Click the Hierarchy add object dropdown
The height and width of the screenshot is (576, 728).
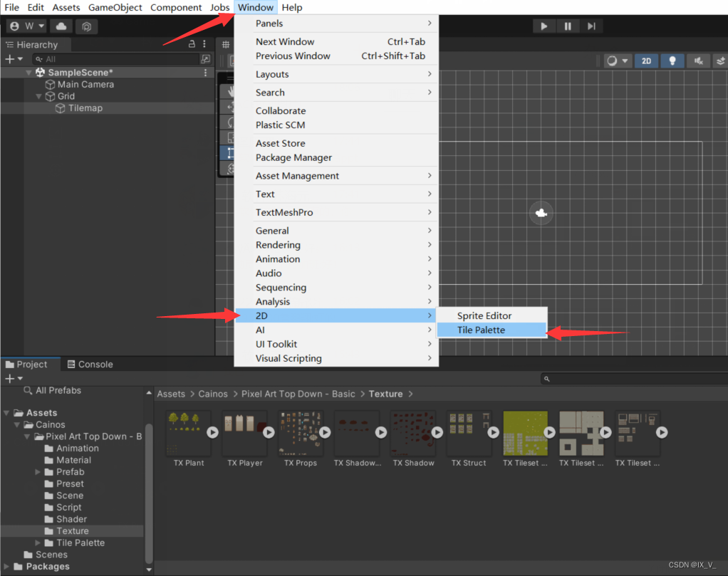(x=14, y=59)
